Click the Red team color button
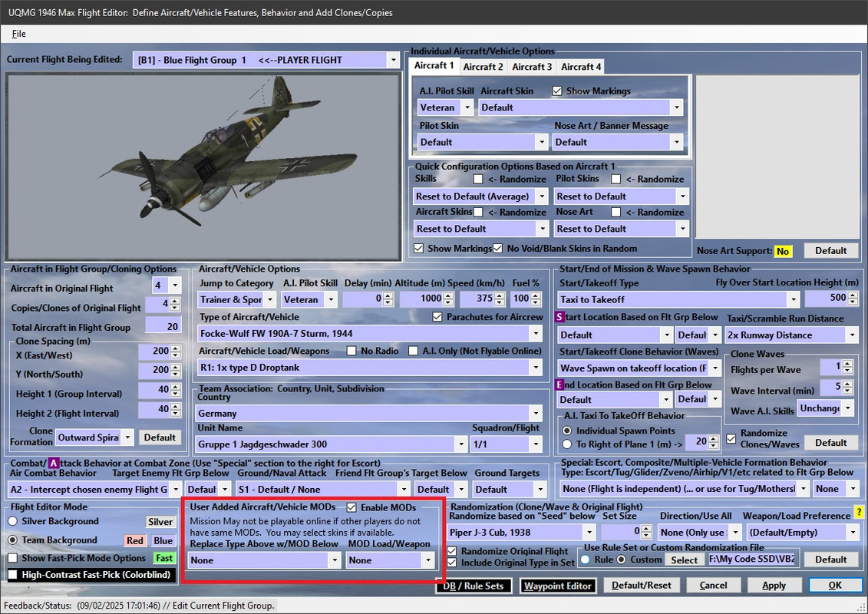This screenshot has width=868, height=614. coord(135,541)
